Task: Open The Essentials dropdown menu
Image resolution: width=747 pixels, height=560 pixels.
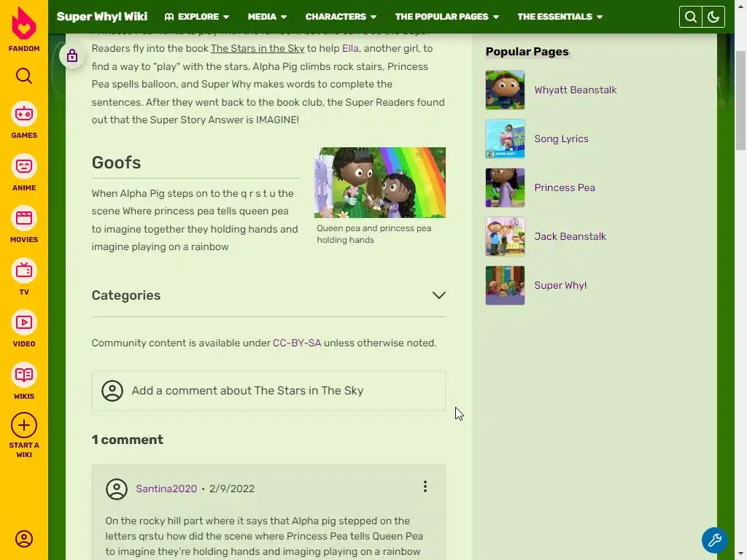Action: [560, 17]
